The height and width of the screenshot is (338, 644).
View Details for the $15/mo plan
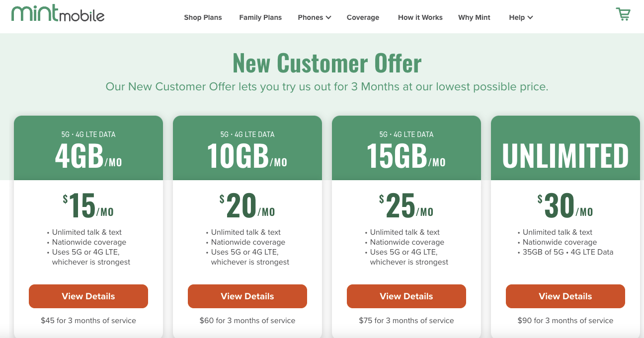point(88,296)
